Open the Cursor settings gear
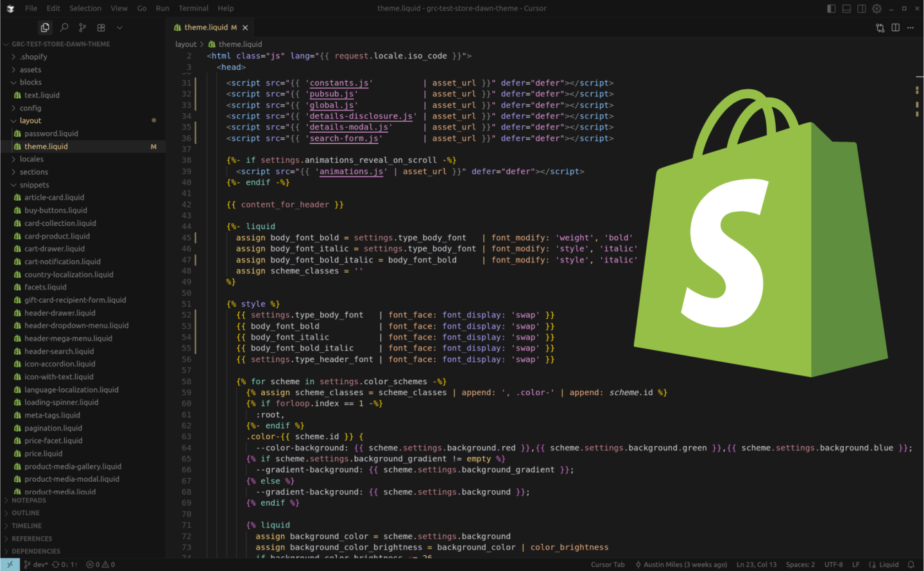The image size is (924, 571). (877, 8)
